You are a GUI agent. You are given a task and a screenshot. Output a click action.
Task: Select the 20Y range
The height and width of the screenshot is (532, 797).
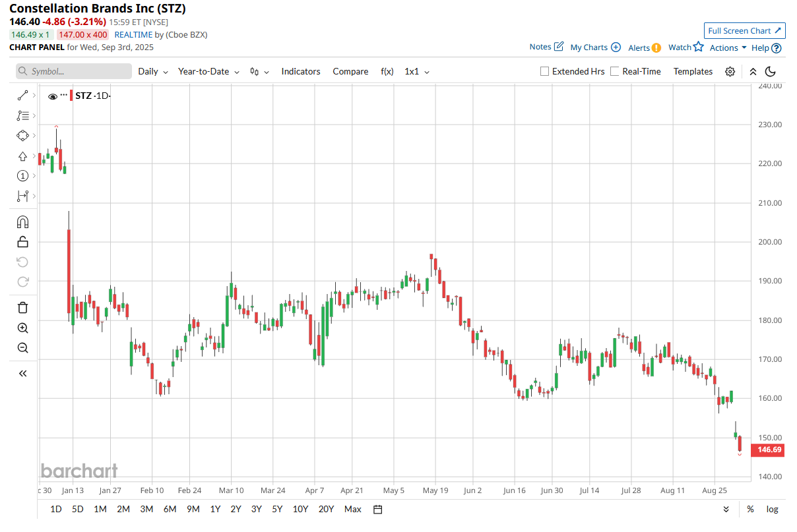[x=326, y=509]
